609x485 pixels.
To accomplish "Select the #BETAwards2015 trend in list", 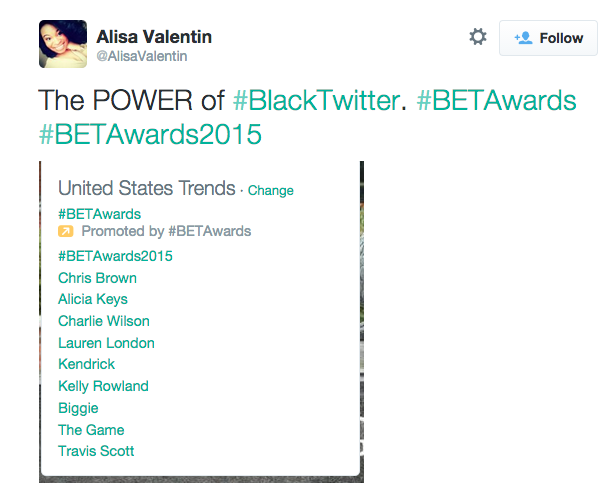I will click(x=115, y=256).
